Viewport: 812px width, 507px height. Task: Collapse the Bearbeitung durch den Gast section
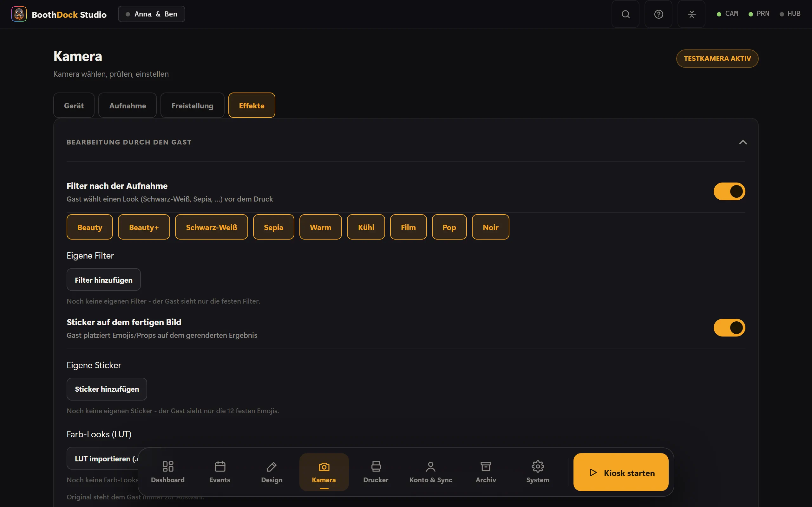pyautogui.click(x=743, y=142)
